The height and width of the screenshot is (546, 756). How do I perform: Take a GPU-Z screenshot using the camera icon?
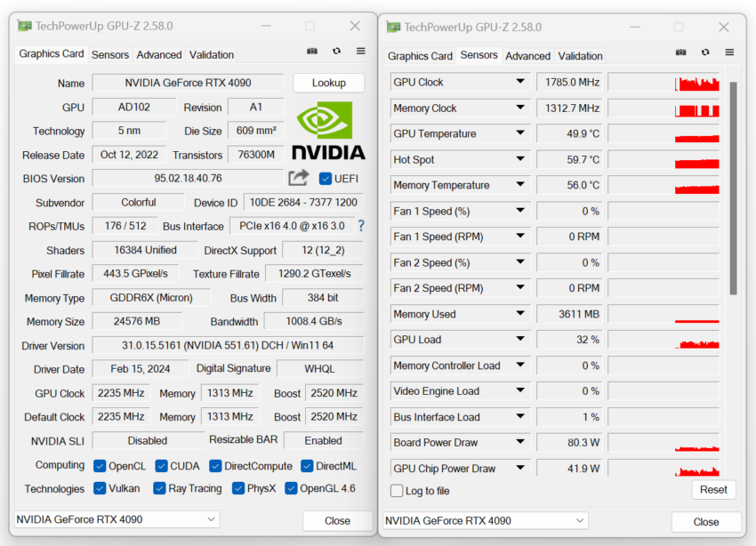coord(310,52)
